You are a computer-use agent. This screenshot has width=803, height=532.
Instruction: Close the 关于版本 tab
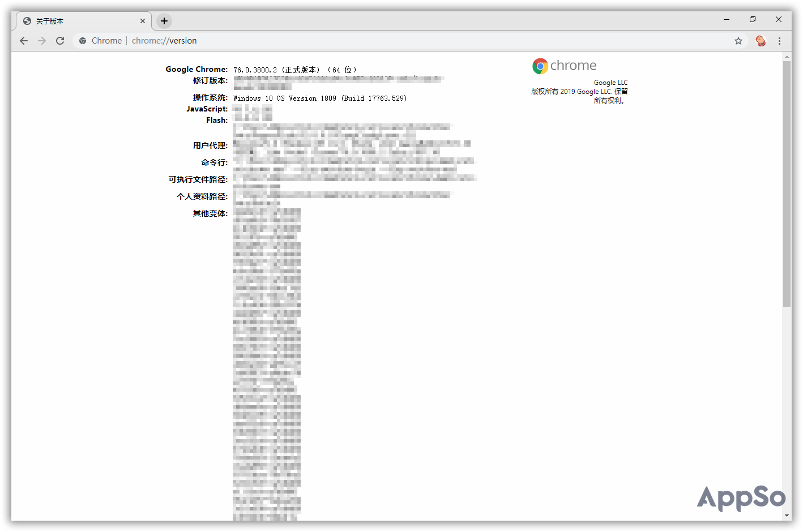(x=143, y=21)
